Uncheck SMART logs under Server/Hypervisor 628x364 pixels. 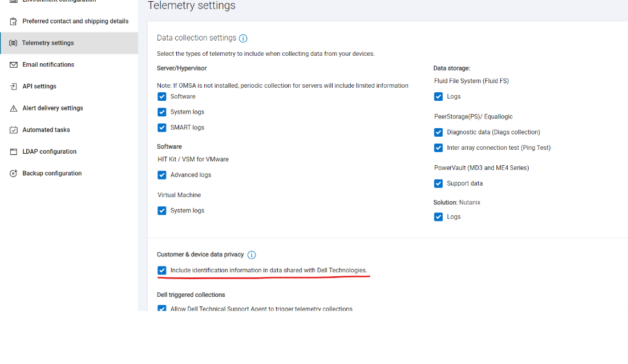pyautogui.click(x=162, y=128)
